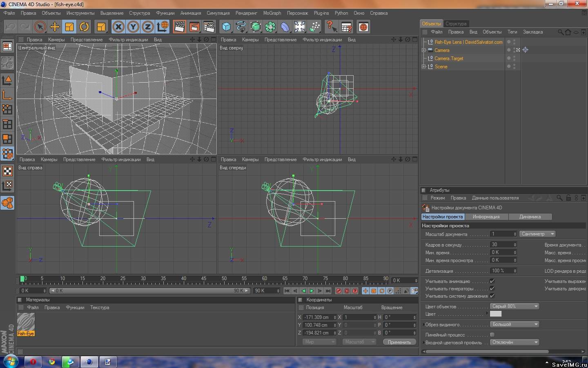Image resolution: width=588 pixels, height=368 pixels.
Task: Select the live selection arrow tool
Action: (40, 27)
